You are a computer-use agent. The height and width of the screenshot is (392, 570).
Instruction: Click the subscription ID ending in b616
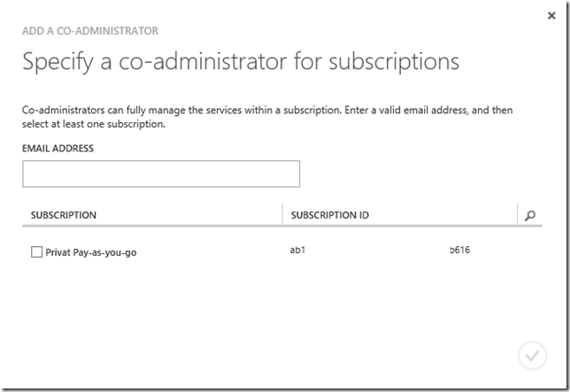point(459,250)
